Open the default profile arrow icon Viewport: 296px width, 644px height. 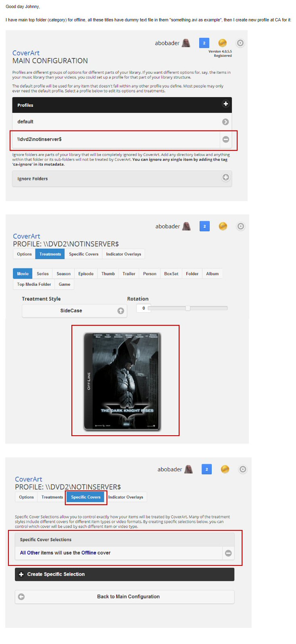(x=225, y=122)
